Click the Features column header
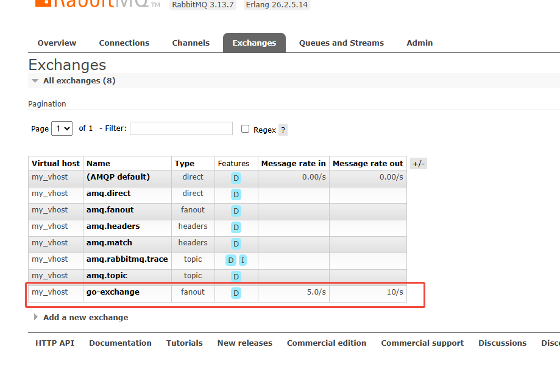Screen dimensions: 560x392 point(233,163)
